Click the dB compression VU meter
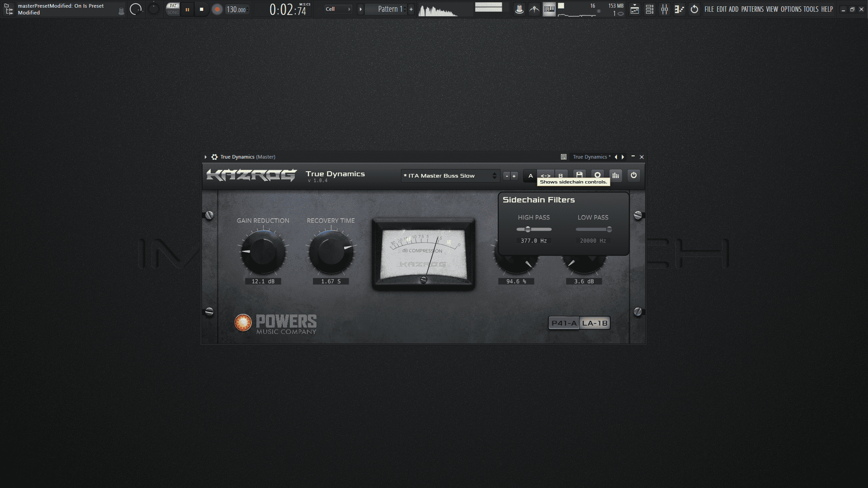Image resolution: width=868 pixels, height=488 pixels. pyautogui.click(x=424, y=254)
